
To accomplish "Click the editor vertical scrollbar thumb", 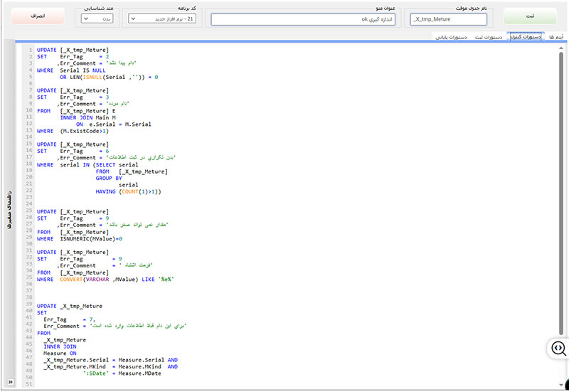I will click(561, 194).
